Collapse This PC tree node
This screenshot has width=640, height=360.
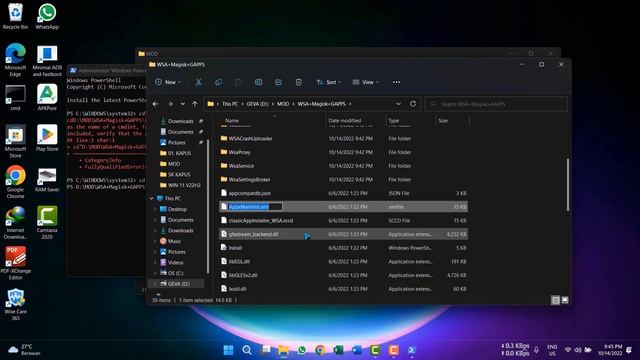click(151, 198)
